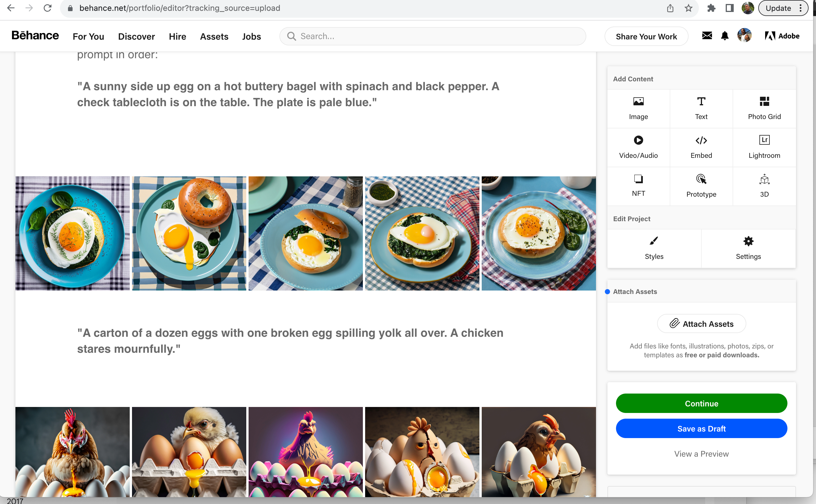This screenshot has width=816, height=504.
Task: Click Save as Draft
Action: click(x=701, y=429)
